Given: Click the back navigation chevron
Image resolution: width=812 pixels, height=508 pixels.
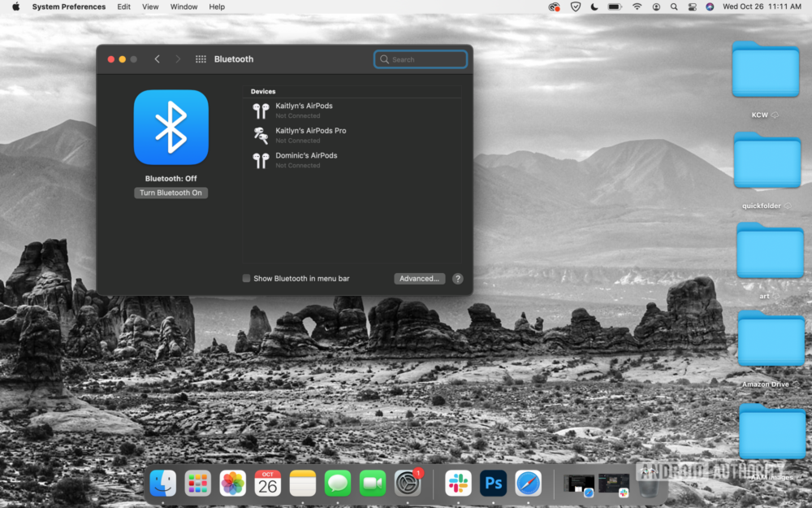Looking at the screenshot, I should [158, 59].
